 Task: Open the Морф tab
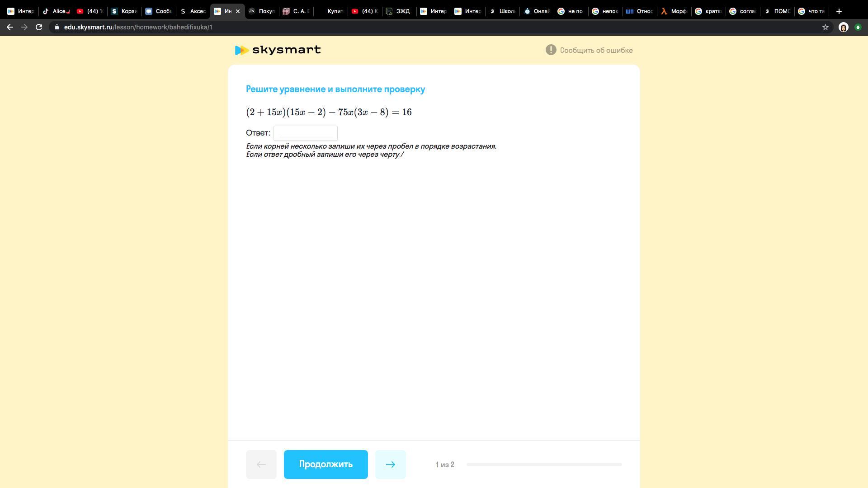[674, 11]
